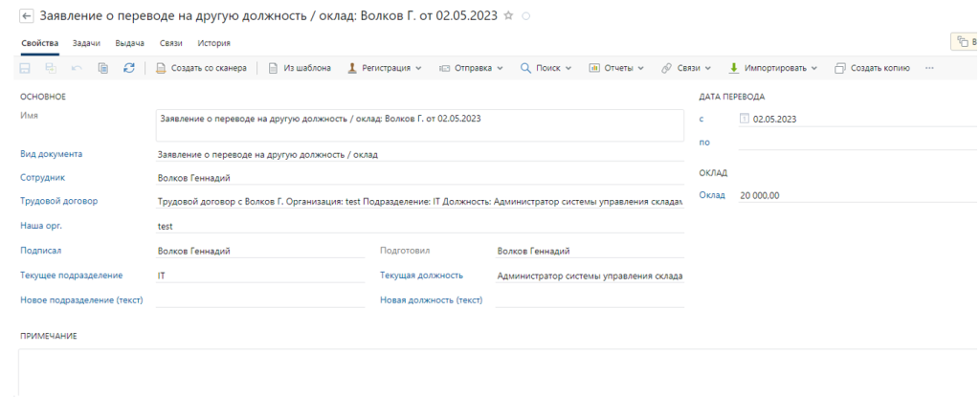Click Create copy toolbar button
980x397 pixels.
click(x=871, y=68)
